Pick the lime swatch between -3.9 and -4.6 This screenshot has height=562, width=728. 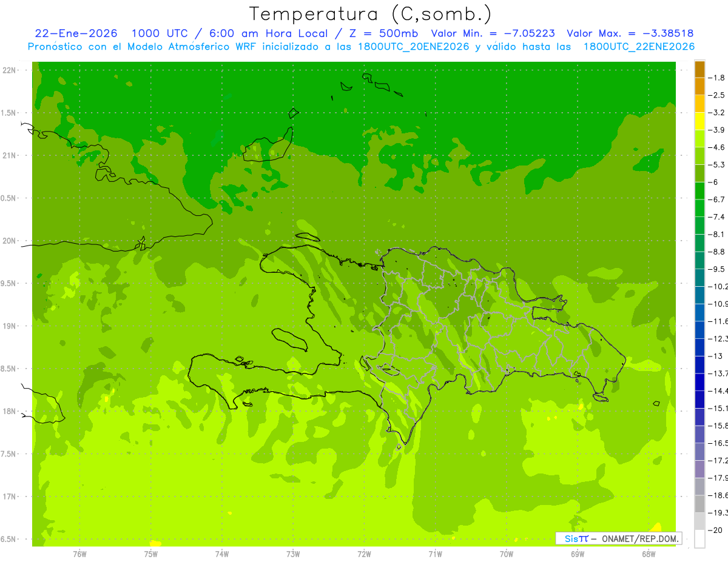tap(699, 139)
